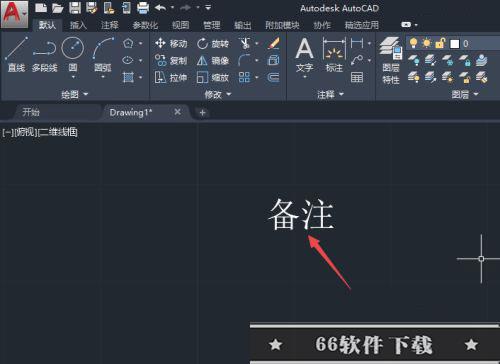Click the Rotate (旋转) tool
The height and width of the screenshot is (364, 500).
[213, 44]
